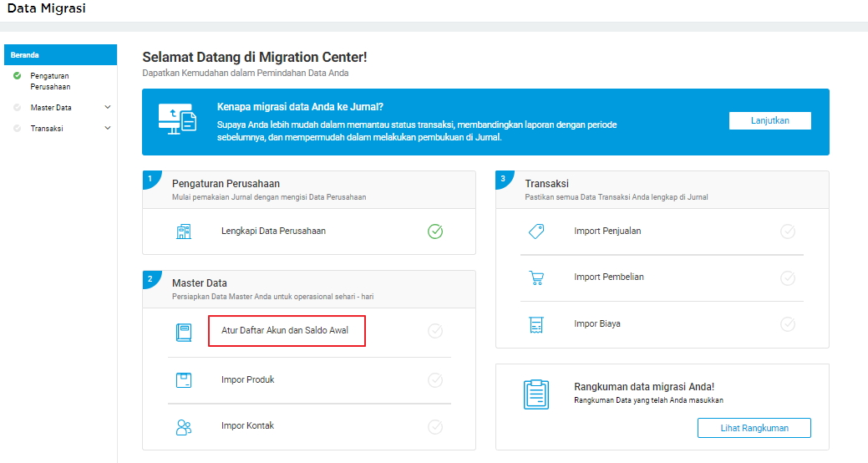Click the people icon beside Impor Kontak
Screen dimensions: 868x463
(x=184, y=427)
